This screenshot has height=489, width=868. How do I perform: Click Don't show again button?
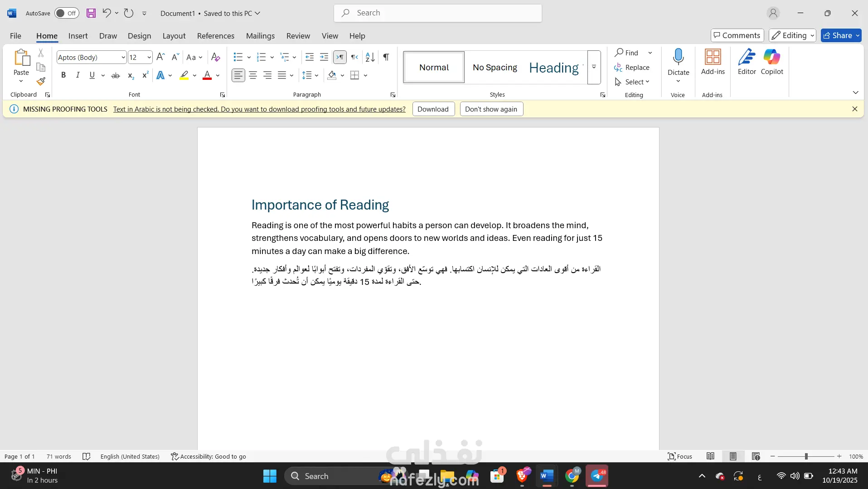(x=491, y=109)
